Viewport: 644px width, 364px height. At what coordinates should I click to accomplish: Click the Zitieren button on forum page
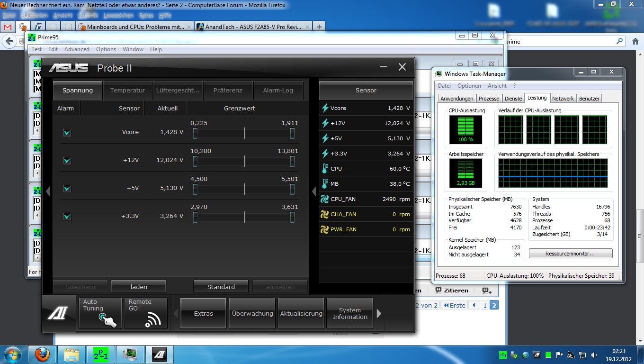coord(452,291)
